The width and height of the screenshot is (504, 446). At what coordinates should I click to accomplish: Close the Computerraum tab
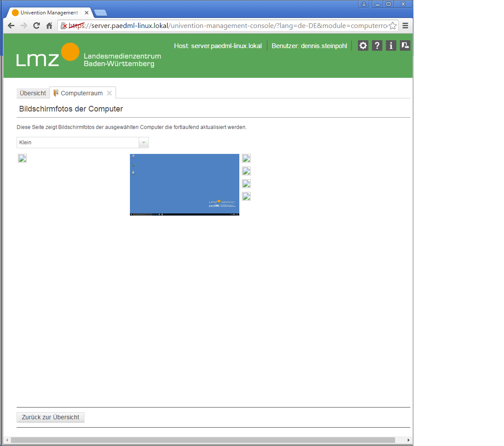click(x=109, y=93)
